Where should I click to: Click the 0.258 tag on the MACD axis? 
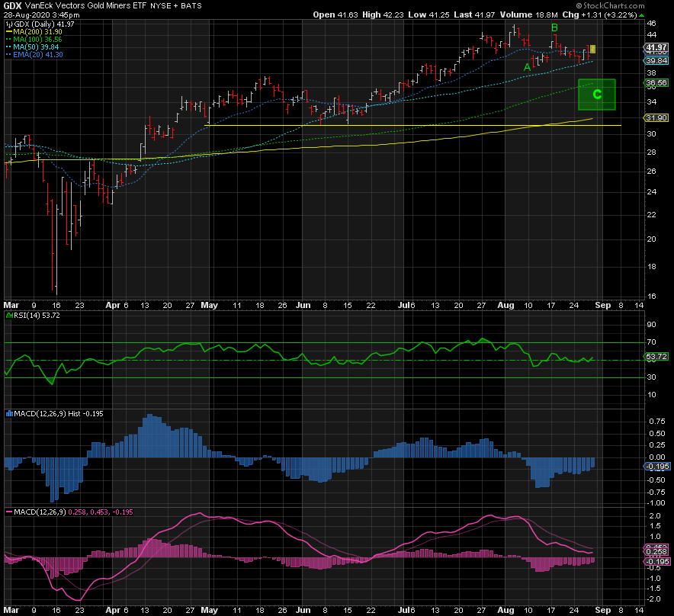(656, 551)
